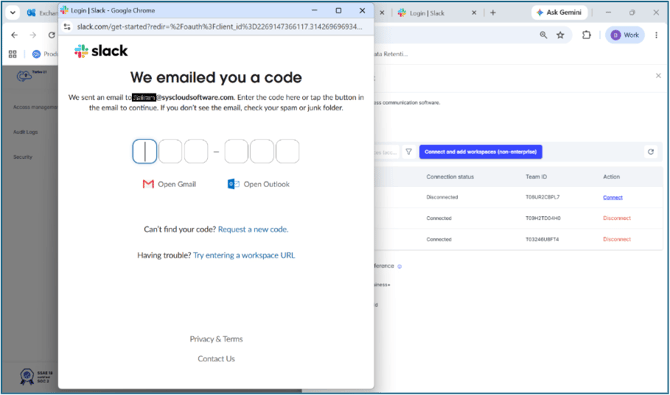Click Team ID T03246U8FT4 cell
This screenshot has height=395, width=670.
pyautogui.click(x=542, y=239)
